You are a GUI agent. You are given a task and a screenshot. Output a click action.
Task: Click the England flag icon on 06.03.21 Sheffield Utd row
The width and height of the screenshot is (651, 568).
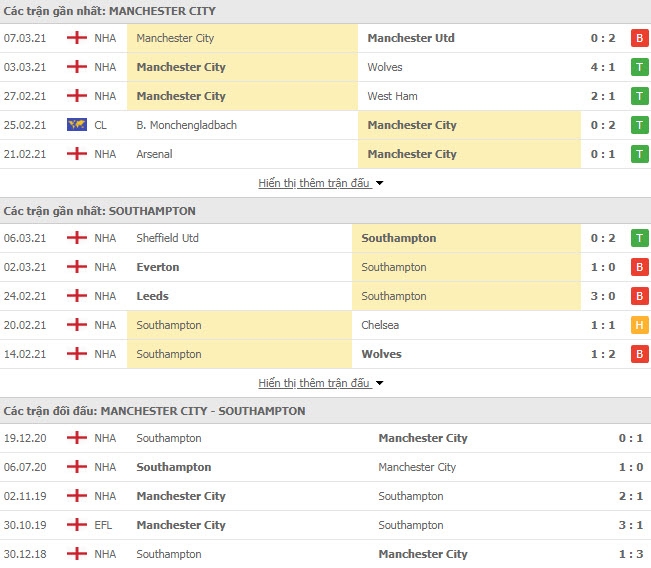(77, 238)
